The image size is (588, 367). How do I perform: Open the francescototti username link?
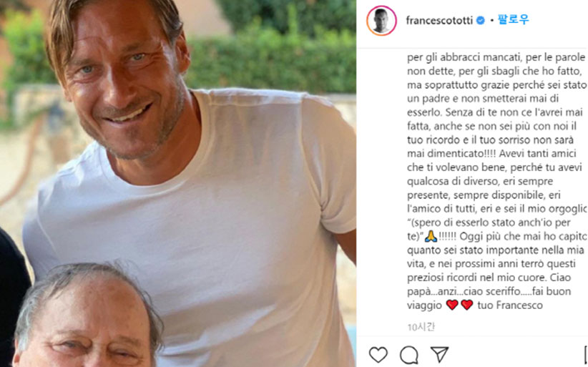click(x=439, y=21)
